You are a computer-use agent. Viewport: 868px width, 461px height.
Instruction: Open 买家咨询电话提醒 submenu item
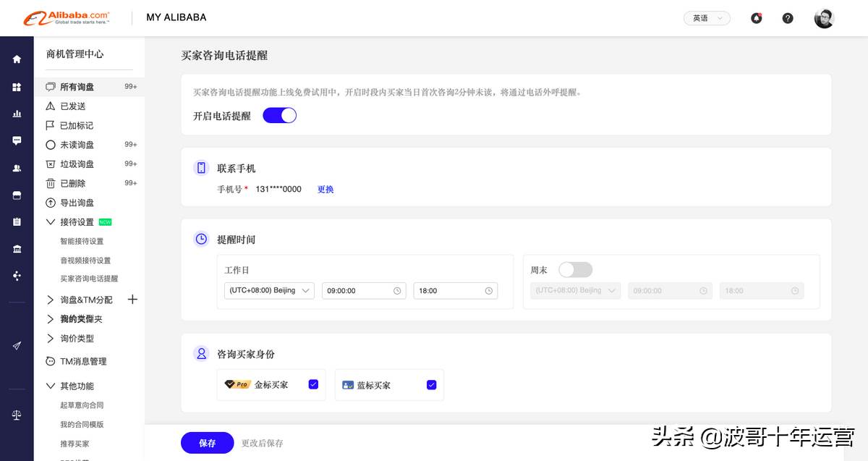point(89,279)
